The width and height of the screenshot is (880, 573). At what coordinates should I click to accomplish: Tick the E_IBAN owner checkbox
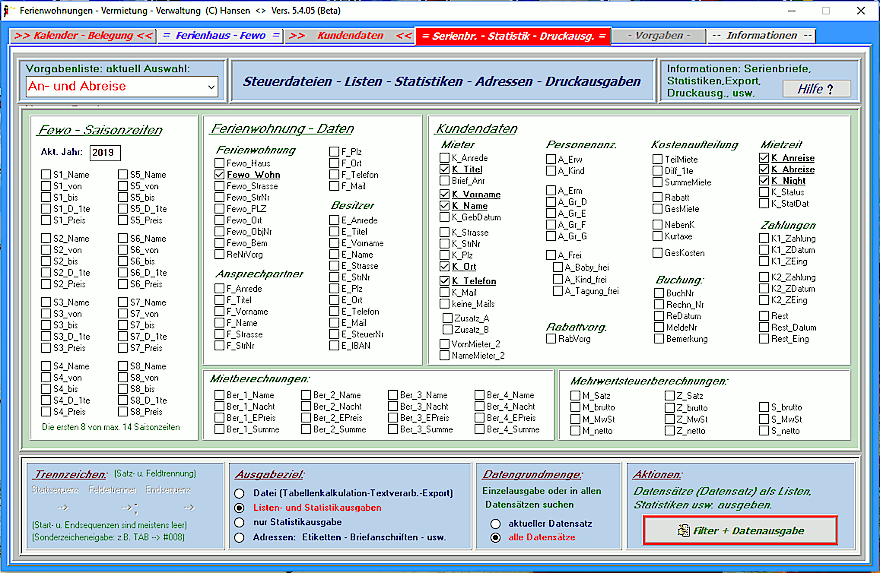tap(334, 345)
